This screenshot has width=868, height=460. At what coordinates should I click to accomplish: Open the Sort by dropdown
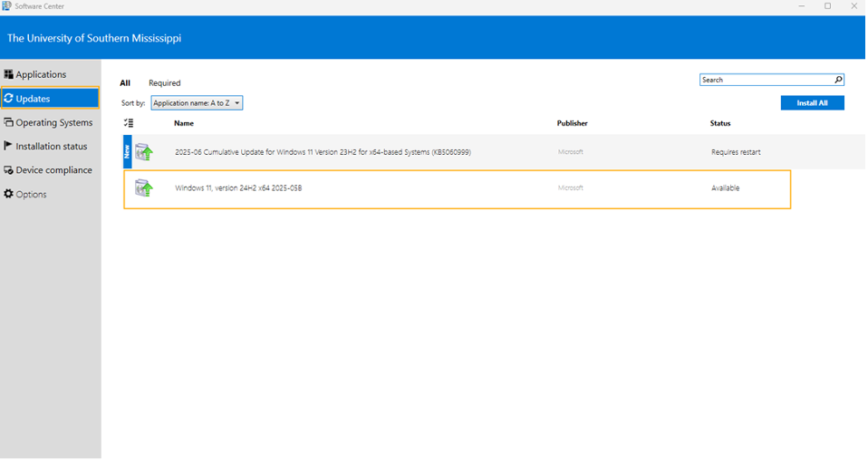point(197,103)
